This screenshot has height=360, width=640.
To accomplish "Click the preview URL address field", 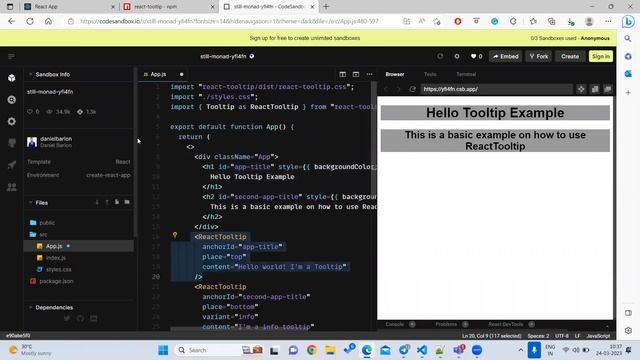I will point(496,89).
